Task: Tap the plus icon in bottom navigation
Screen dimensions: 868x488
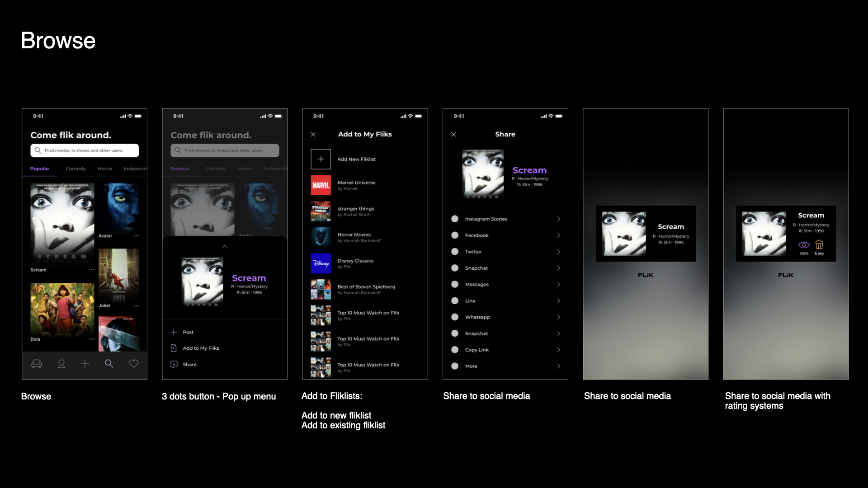Action: (x=85, y=364)
